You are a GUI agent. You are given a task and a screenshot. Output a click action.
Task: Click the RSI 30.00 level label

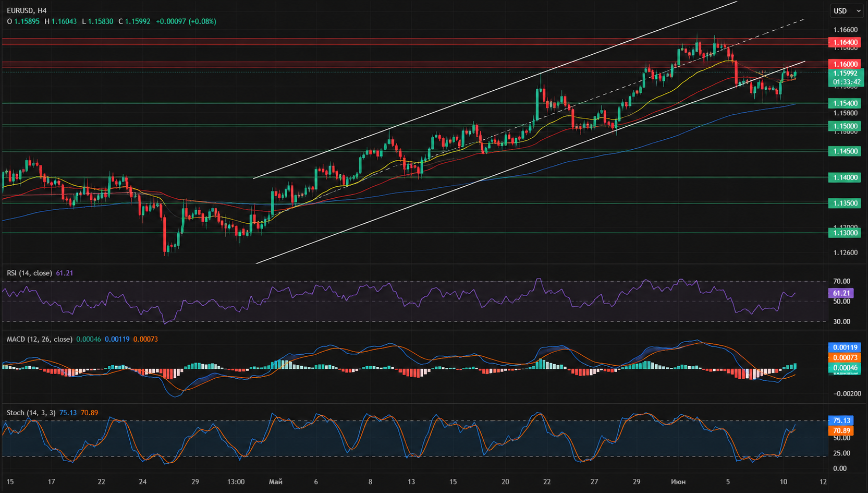coord(841,321)
